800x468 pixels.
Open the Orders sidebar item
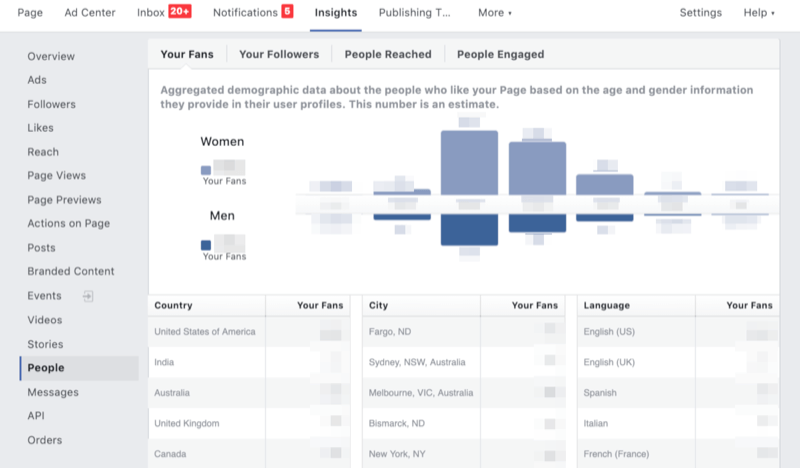click(45, 440)
